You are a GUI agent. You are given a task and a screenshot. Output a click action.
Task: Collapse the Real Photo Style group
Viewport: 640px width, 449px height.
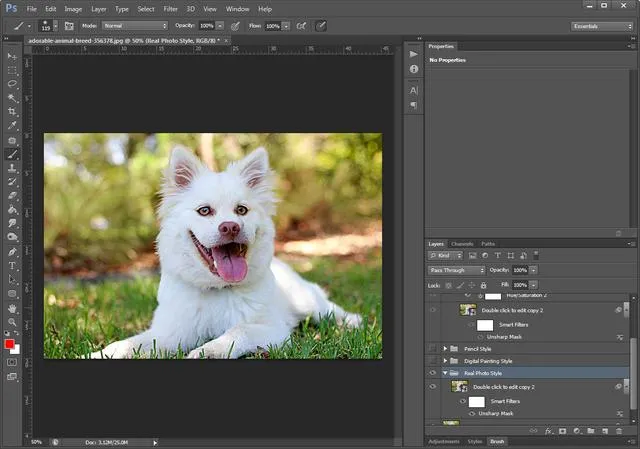445,373
